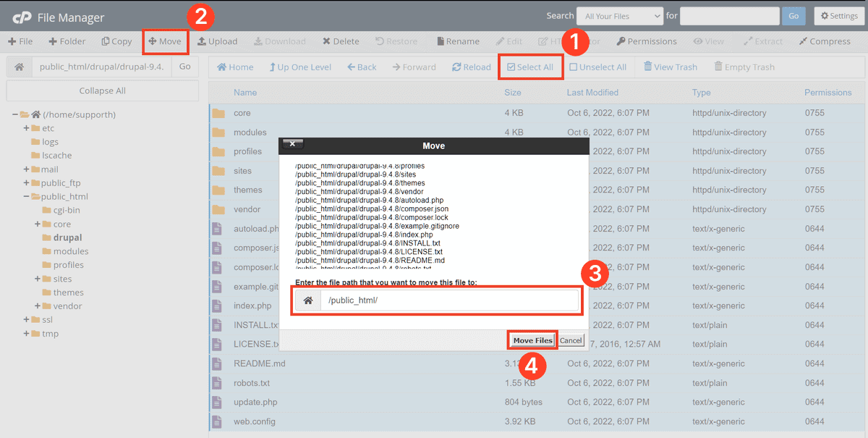Click the Rename toolbar button
Screen dimensions: 868x438
tap(456, 41)
